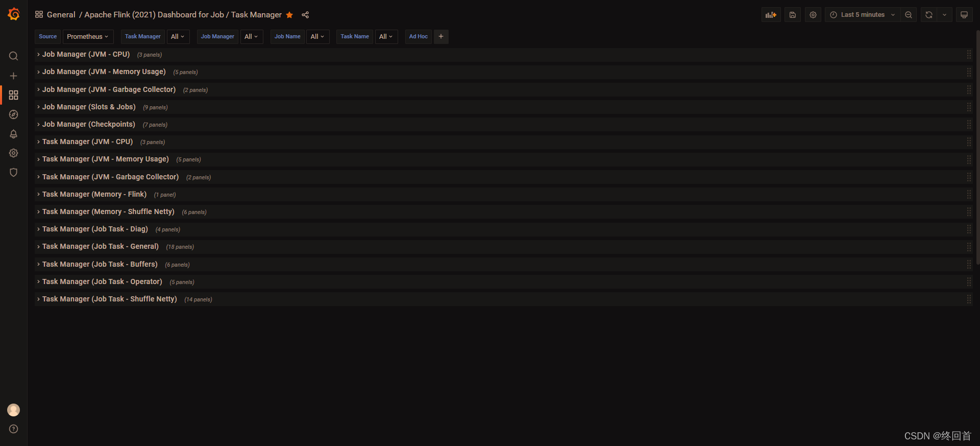Click the Task Name variable label
Image resolution: width=980 pixels, height=446 pixels.
355,37
